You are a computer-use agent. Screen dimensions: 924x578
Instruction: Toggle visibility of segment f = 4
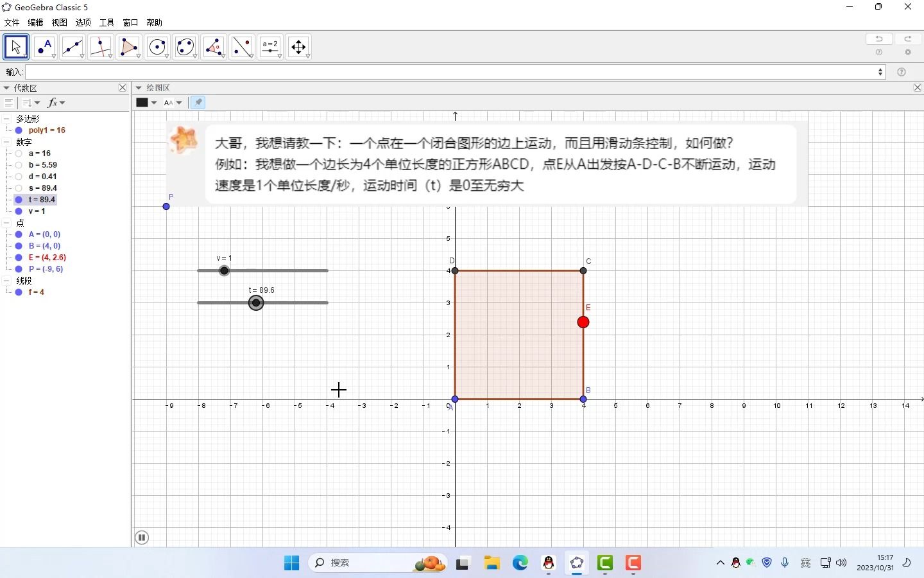[19, 292]
